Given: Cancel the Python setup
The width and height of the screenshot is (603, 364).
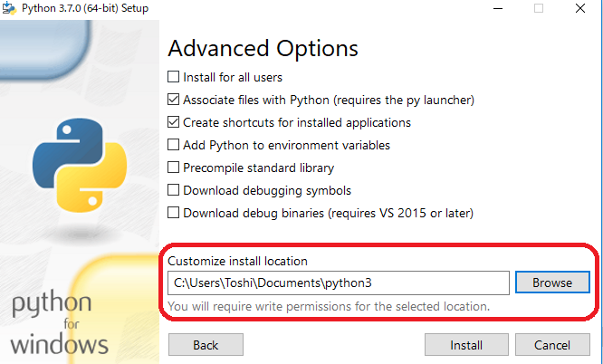Looking at the screenshot, I should [552, 345].
